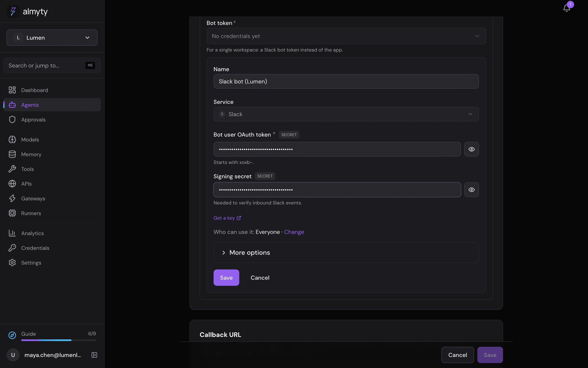Open Gateways in the sidebar

click(52, 198)
